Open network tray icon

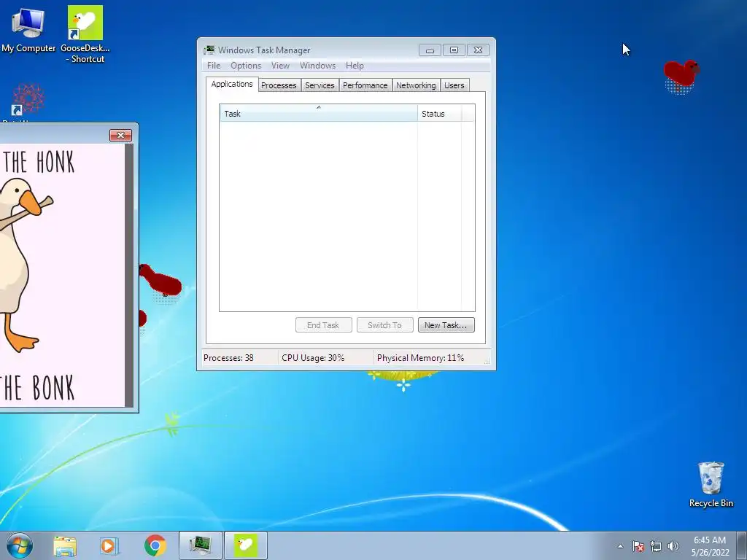click(x=656, y=546)
